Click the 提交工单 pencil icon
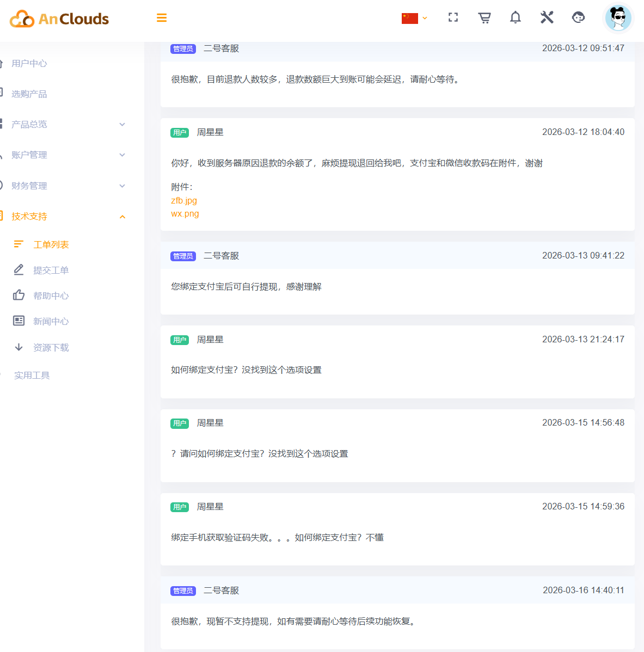 coord(19,270)
